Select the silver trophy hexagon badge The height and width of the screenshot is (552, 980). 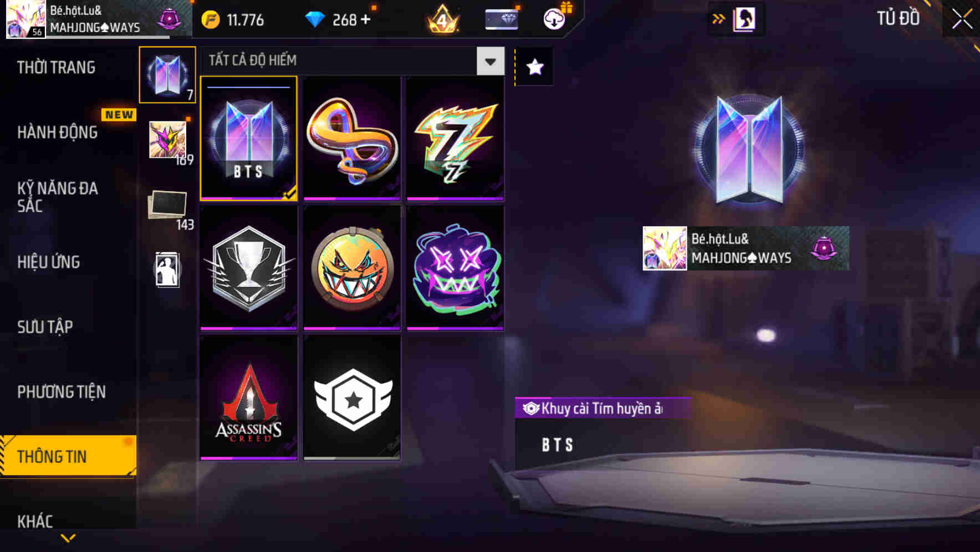[248, 268]
